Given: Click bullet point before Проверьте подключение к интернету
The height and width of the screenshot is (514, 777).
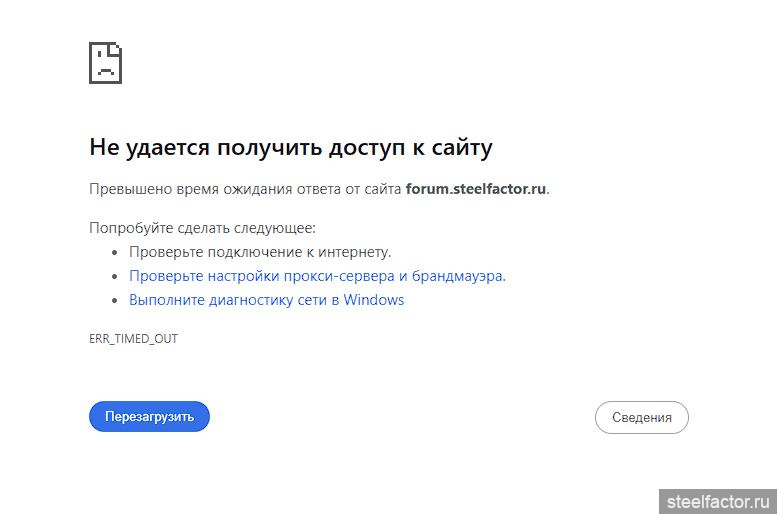Looking at the screenshot, I should (115, 253).
